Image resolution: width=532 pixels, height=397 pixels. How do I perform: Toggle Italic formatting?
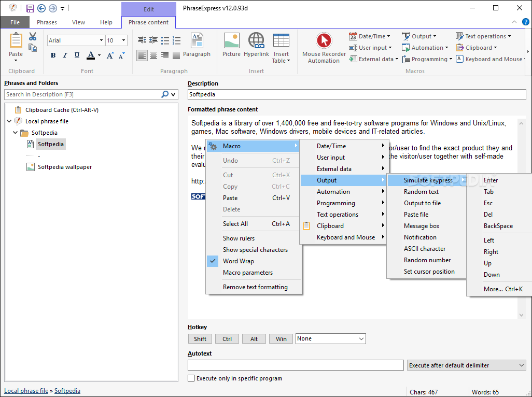point(65,55)
